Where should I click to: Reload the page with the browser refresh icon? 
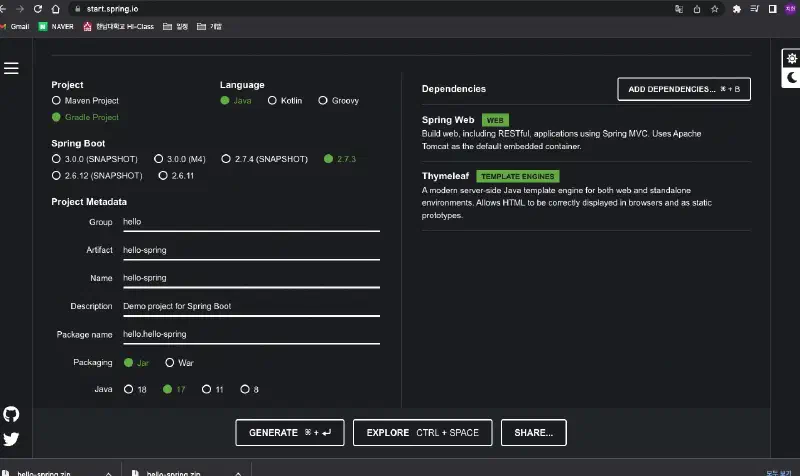click(x=38, y=8)
